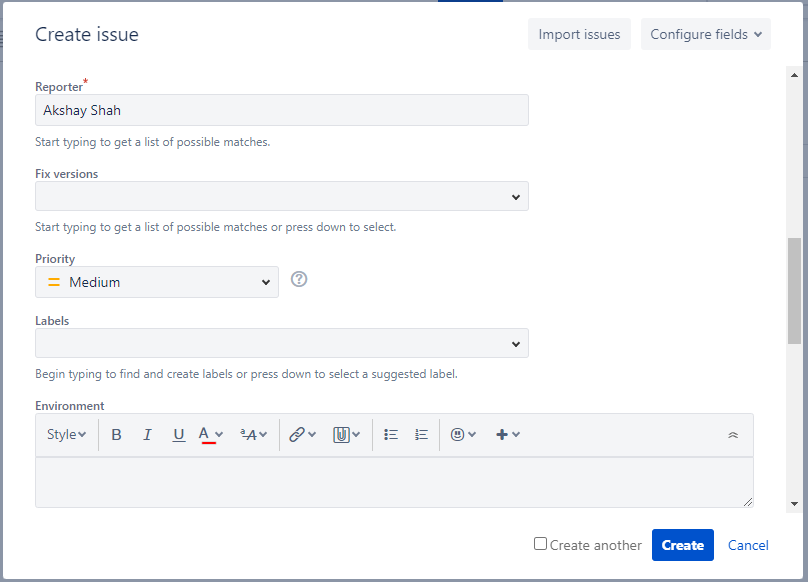Click inside the Reporter input field

coord(282,109)
